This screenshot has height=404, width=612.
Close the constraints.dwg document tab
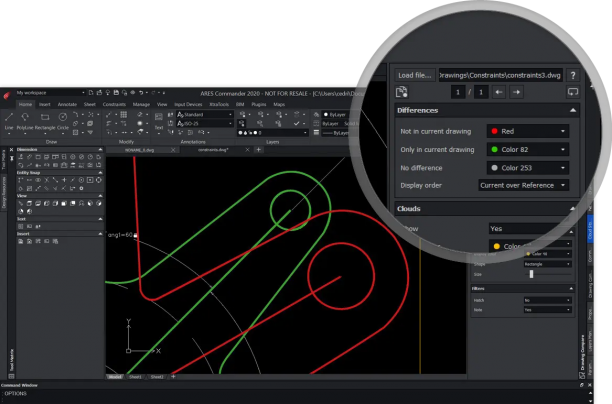(x=247, y=150)
